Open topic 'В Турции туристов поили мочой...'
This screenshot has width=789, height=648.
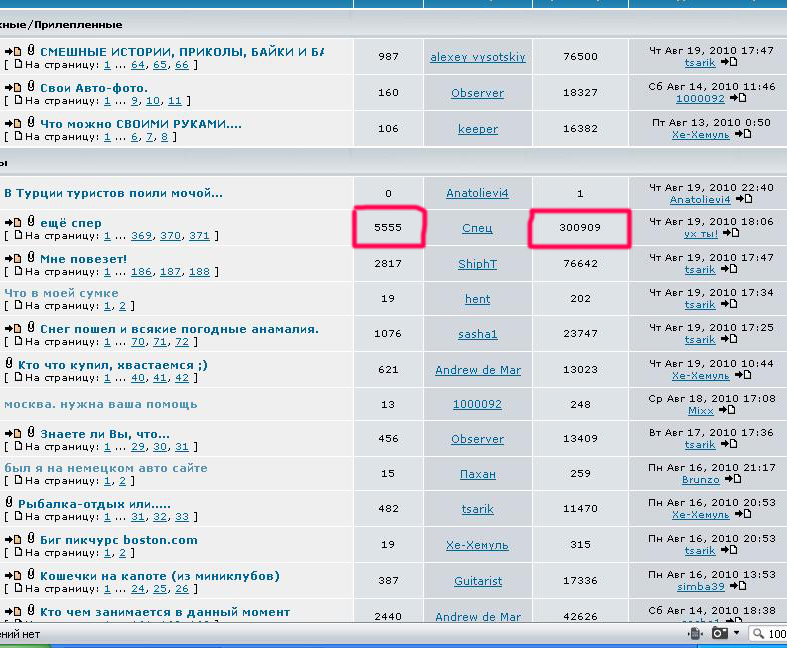tap(113, 193)
